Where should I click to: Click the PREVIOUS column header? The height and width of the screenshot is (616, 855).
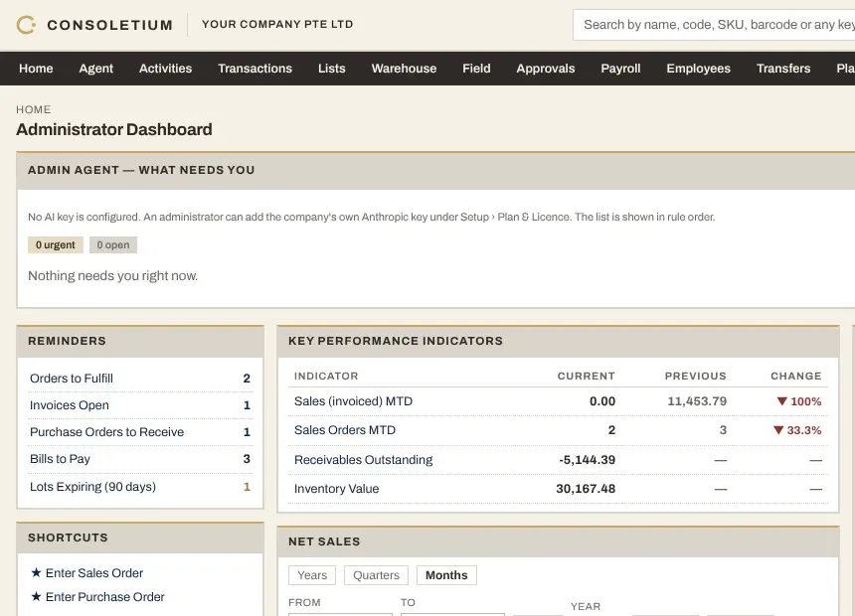coord(695,376)
